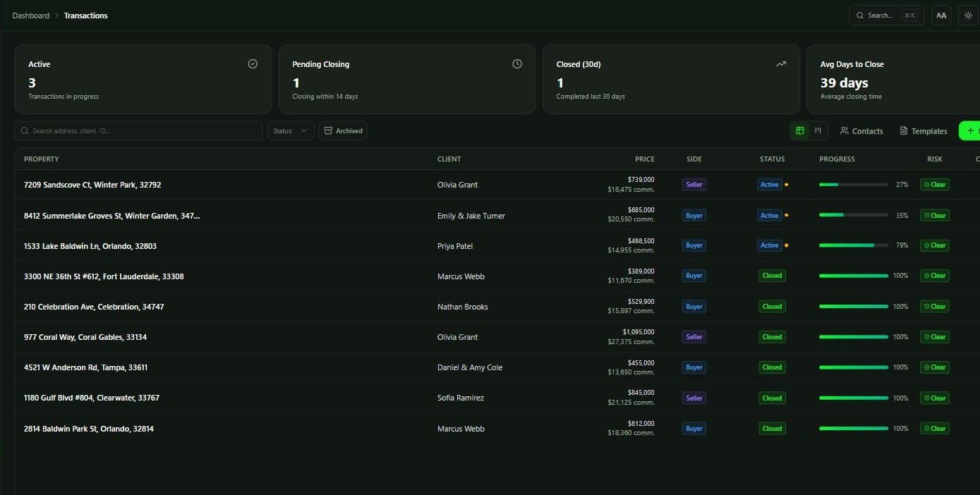Viewport: 980px width, 495px height.
Task: Open the Status filter dropdown
Action: click(291, 131)
